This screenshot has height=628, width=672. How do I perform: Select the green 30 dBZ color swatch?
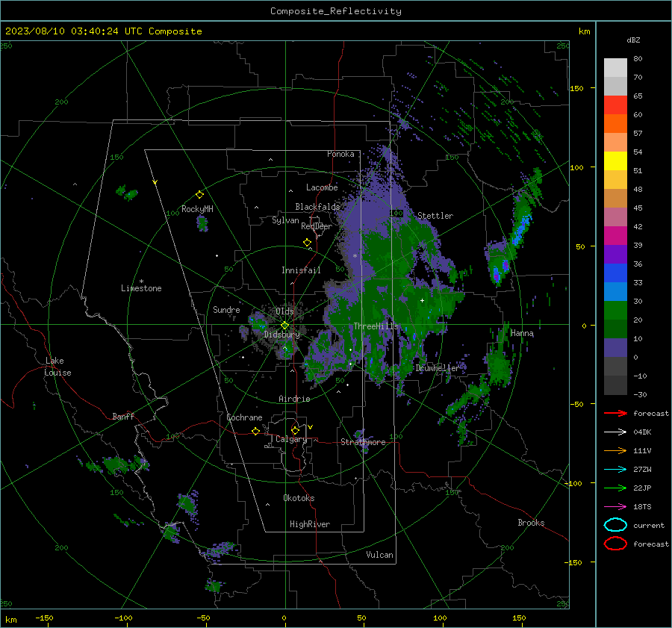[x=615, y=310]
